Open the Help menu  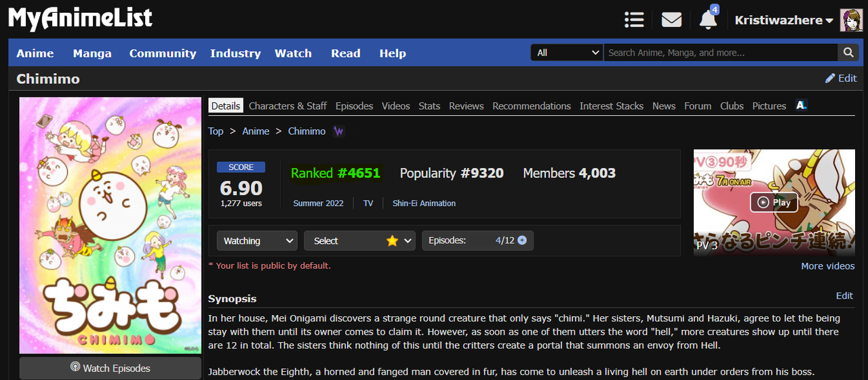tap(393, 53)
